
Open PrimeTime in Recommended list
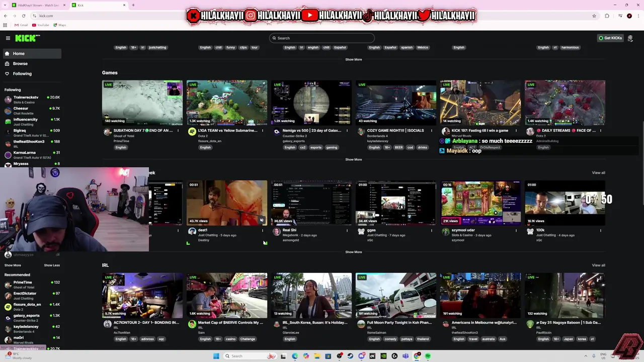coord(32,284)
